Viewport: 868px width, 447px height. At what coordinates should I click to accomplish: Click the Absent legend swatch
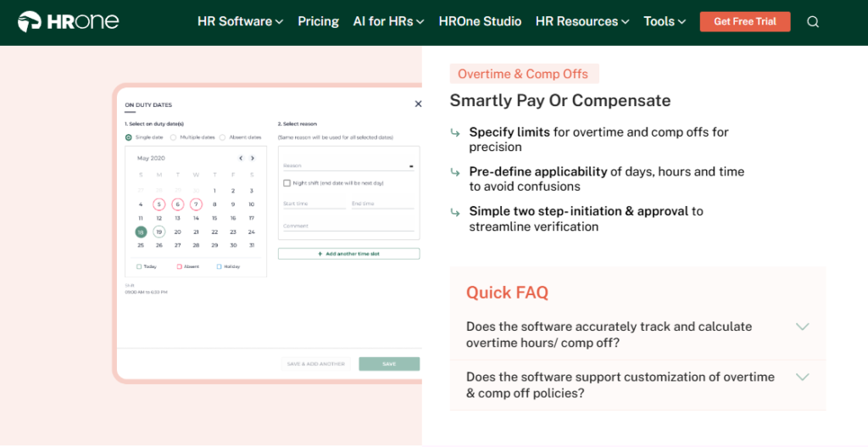[179, 266]
